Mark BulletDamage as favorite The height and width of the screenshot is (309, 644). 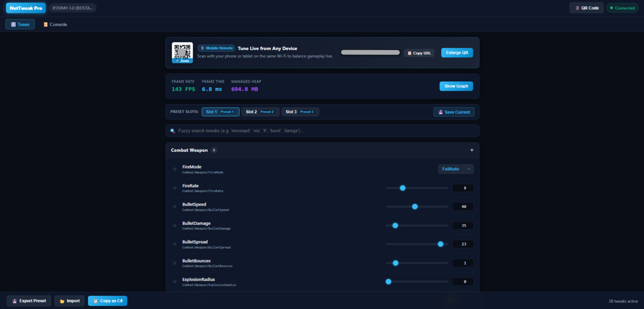pos(174,225)
